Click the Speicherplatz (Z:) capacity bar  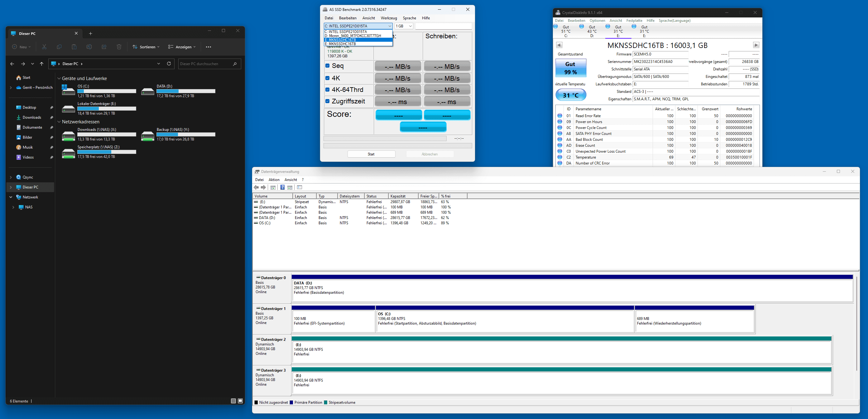(x=107, y=152)
